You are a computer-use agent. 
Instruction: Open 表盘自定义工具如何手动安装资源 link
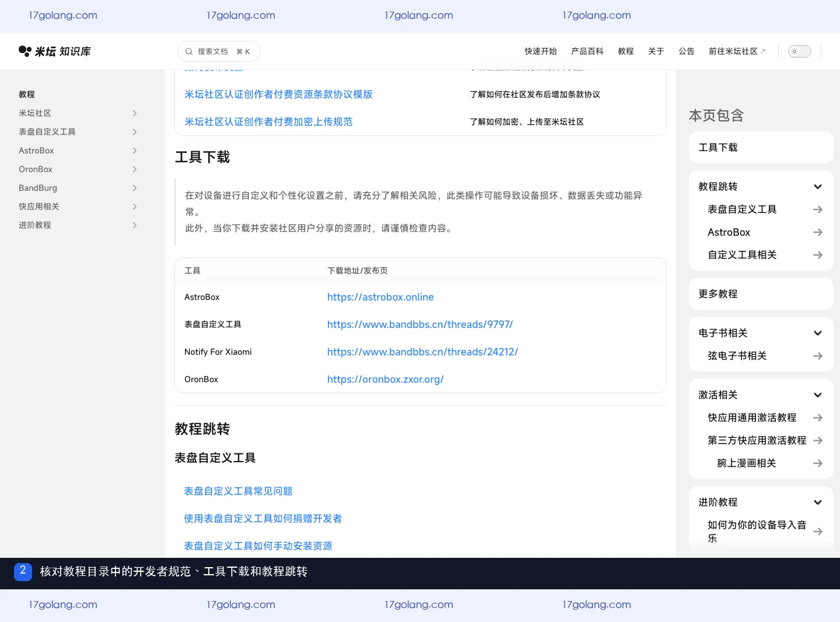tap(258, 546)
